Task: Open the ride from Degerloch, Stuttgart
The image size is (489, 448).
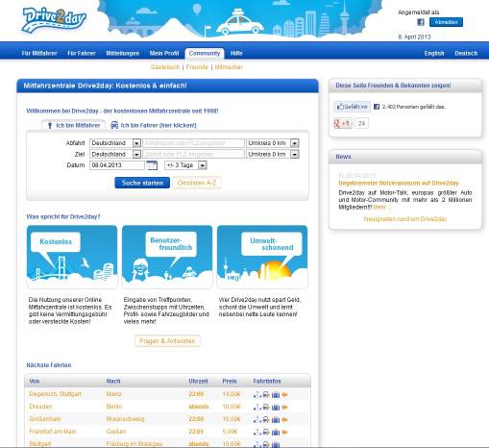Action: click(55, 394)
